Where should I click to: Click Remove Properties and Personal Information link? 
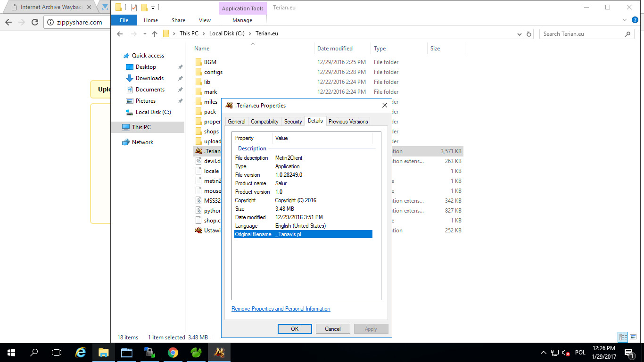click(281, 309)
